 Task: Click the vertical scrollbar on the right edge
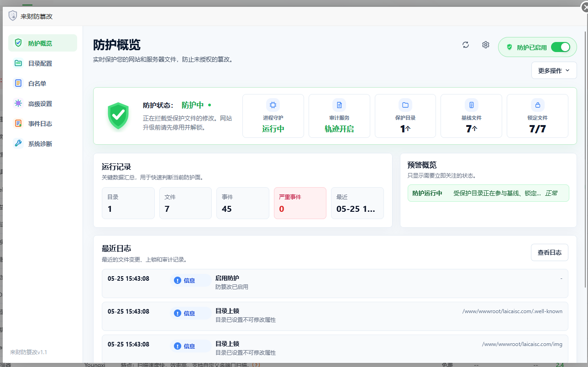point(586,159)
